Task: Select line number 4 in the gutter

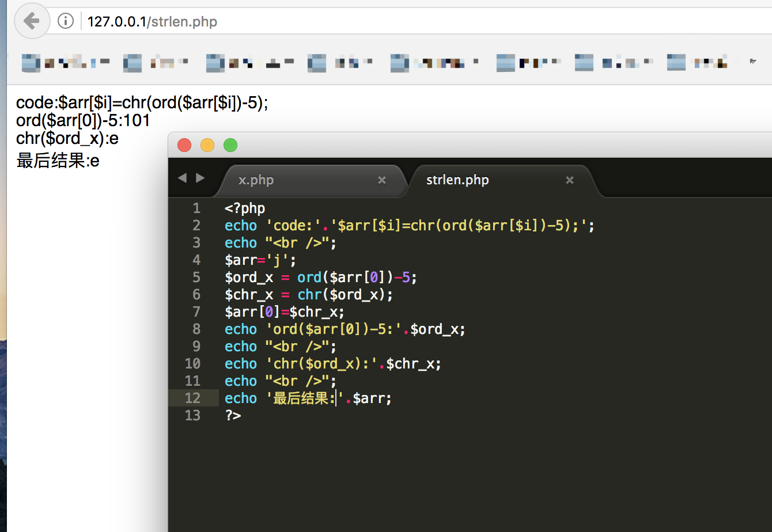Action: (x=196, y=260)
